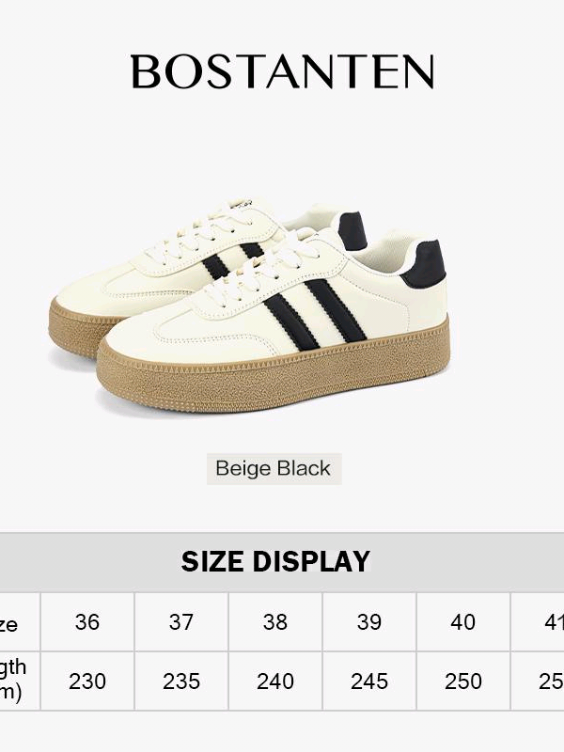Image resolution: width=564 pixels, height=752 pixels.
Task: Select the Beige Black color label
Action: point(274,469)
